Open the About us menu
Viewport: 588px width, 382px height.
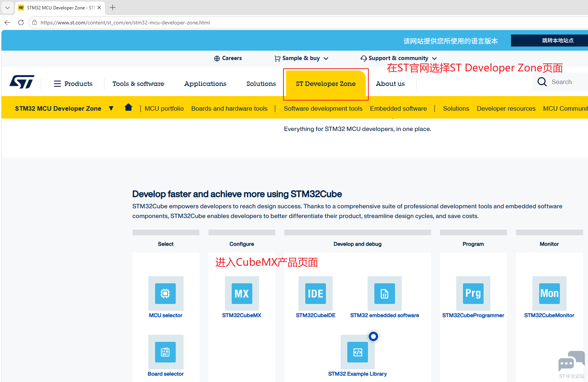coord(390,84)
